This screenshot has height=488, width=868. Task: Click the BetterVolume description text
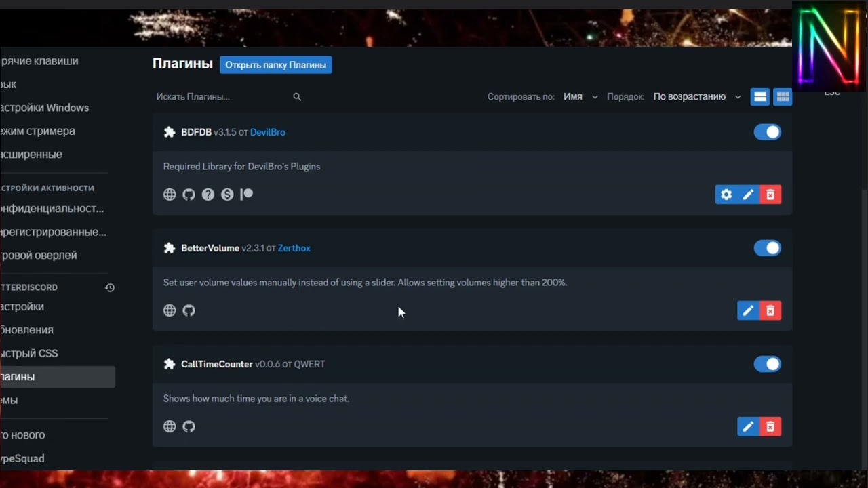(x=365, y=283)
